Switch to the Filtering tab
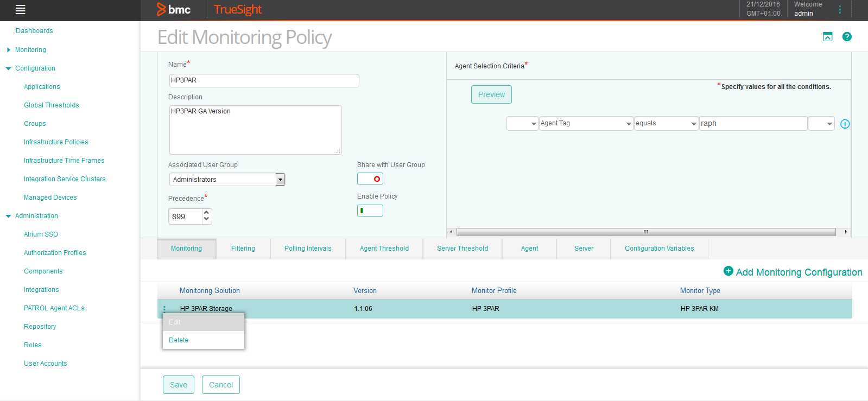This screenshot has height=401, width=868. tap(243, 249)
